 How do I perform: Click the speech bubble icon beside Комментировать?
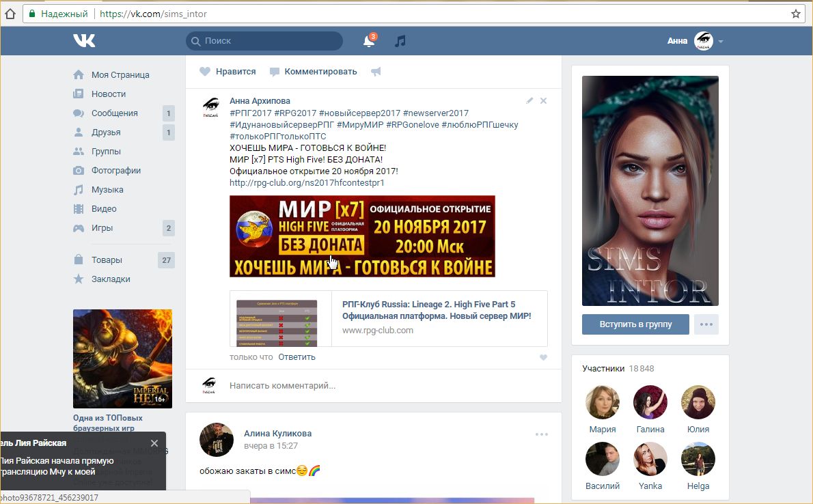pyautogui.click(x=274, y=72)
